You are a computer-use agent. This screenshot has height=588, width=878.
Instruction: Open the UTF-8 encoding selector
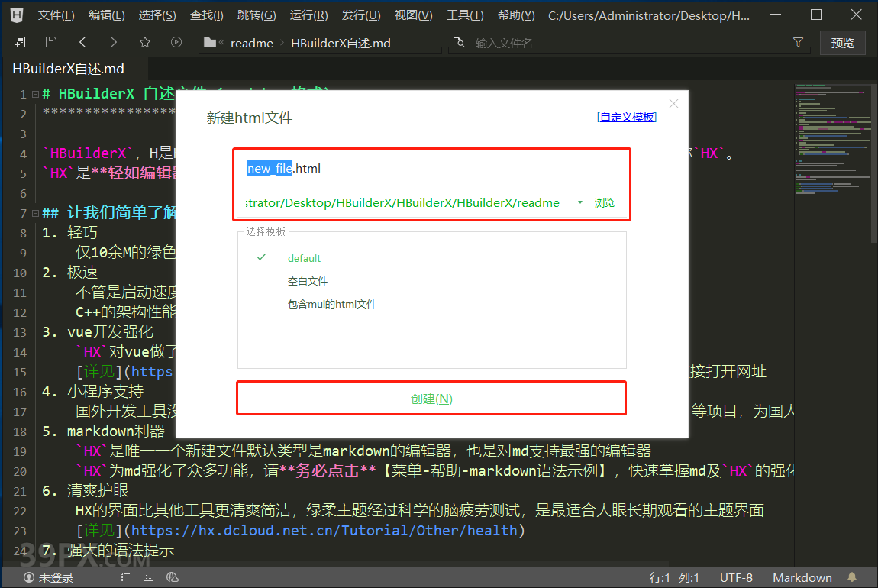(735, 577)
